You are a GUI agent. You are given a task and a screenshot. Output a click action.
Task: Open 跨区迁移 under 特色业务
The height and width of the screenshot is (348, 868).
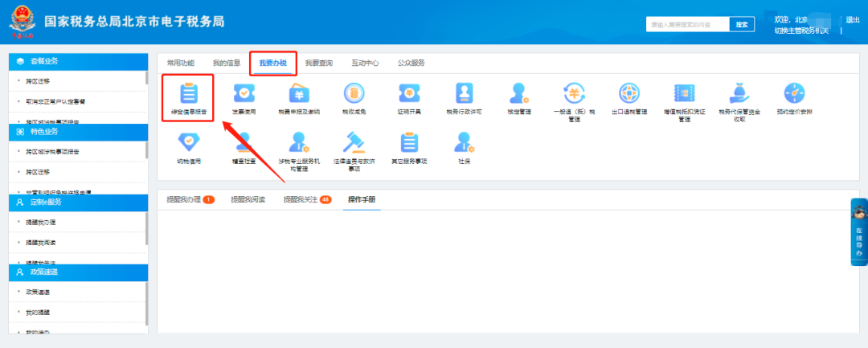pyautogui.click(x=39, y=172)
